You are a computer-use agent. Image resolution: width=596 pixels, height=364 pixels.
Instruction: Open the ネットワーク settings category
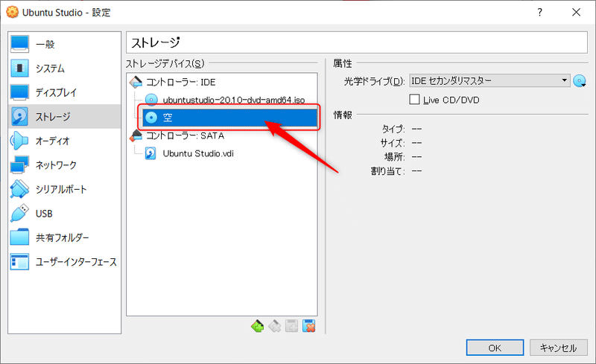[64, 165]
